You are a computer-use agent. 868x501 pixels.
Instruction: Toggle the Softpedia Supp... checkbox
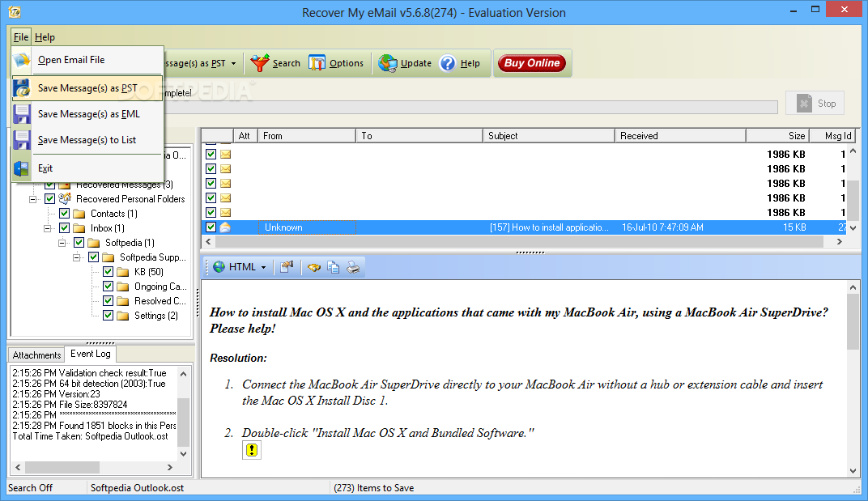pos(94,257)
